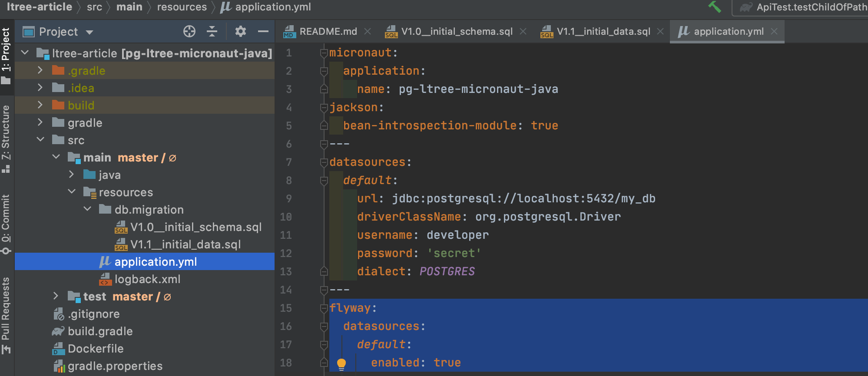Click the Collapse All icon in Project panel

pos(212,31)
